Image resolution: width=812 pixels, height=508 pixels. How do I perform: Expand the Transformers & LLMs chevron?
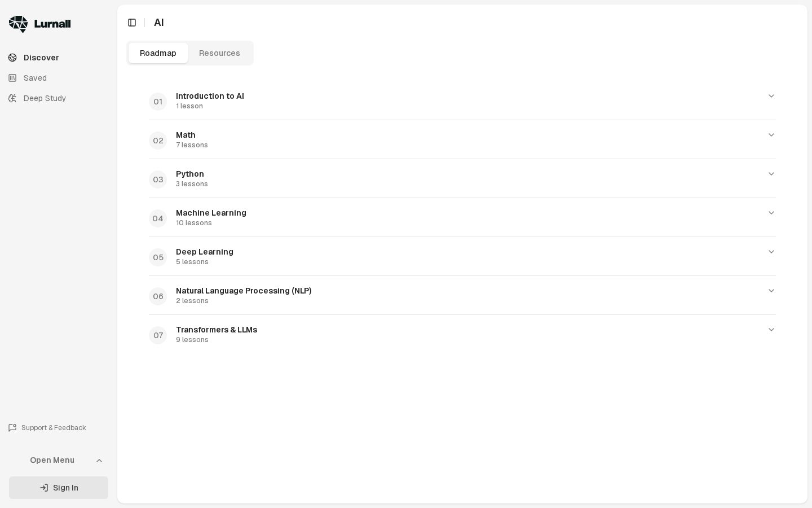click(x=771, y=330)
